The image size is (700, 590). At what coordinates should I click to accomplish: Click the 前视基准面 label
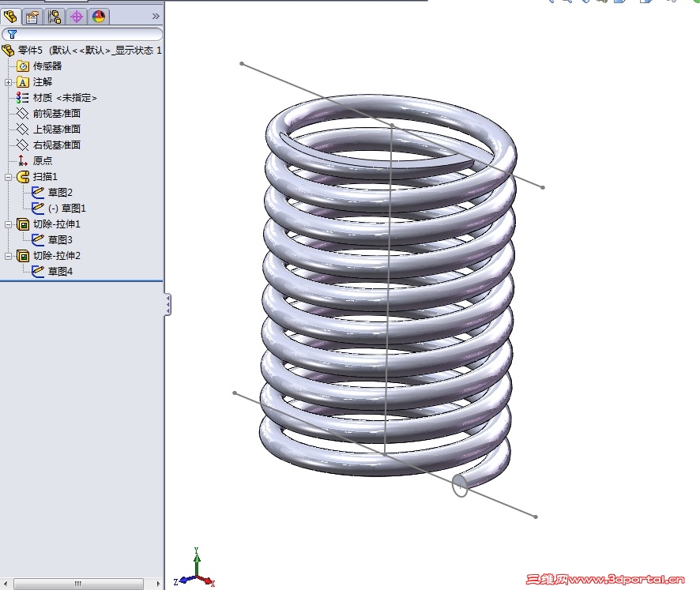pos(57,114)
